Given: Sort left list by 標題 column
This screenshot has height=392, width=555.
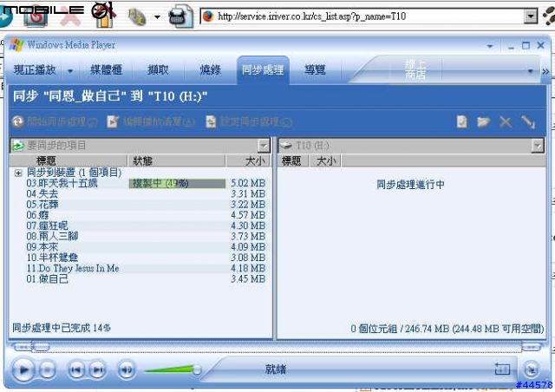Looking at the screenshot, I should 68,160.
